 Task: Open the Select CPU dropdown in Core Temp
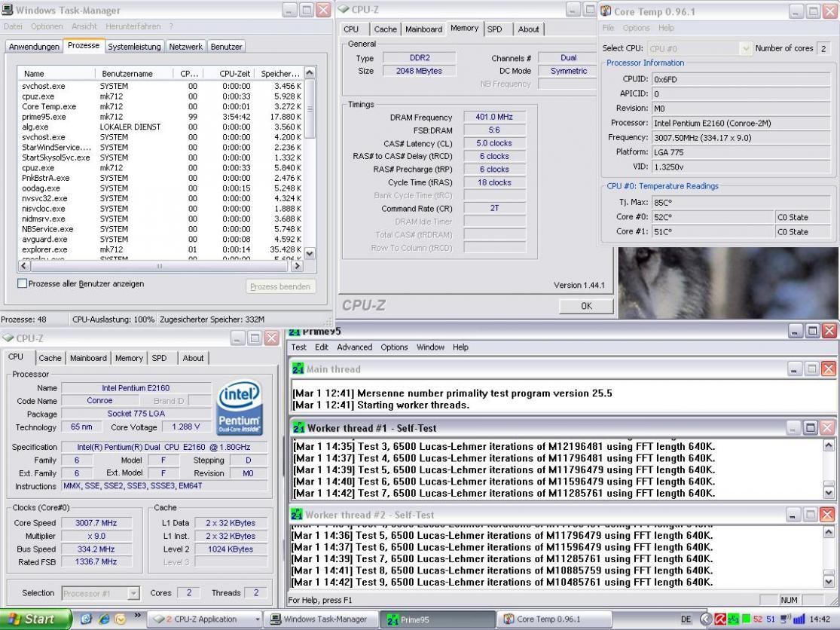click(744, 49)
